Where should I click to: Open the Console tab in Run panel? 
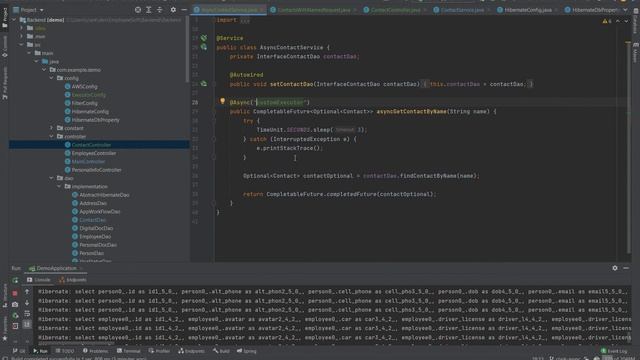click(39, 280)
